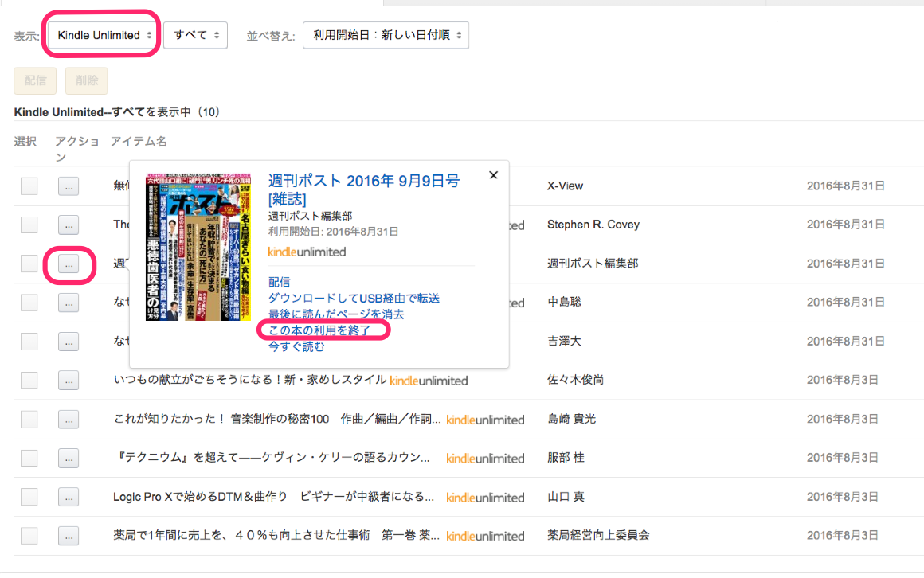Open the 利用開始日 sort order dropdown

pyautogui.click(x=386, y=35)
